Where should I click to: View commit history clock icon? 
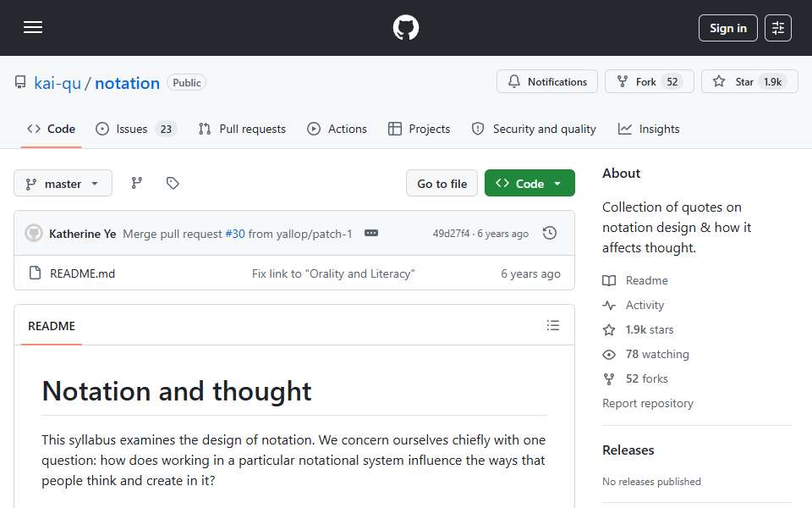(550, 234)
